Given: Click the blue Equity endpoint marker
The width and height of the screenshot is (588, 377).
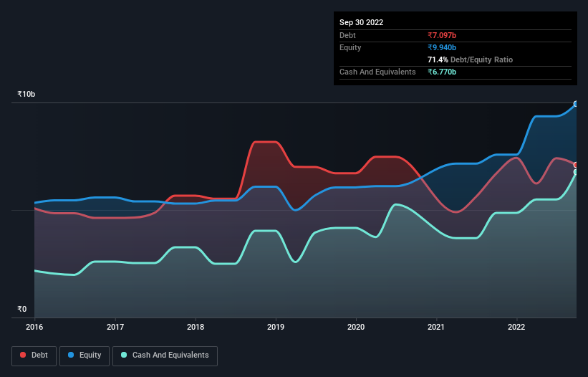Looking at the screenshot, I should (577, 104).
